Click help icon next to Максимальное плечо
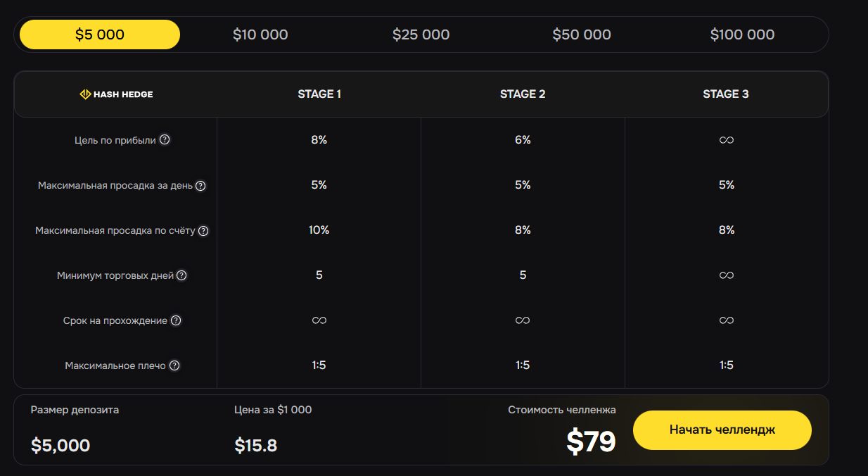868x476 pixels. 174,365
